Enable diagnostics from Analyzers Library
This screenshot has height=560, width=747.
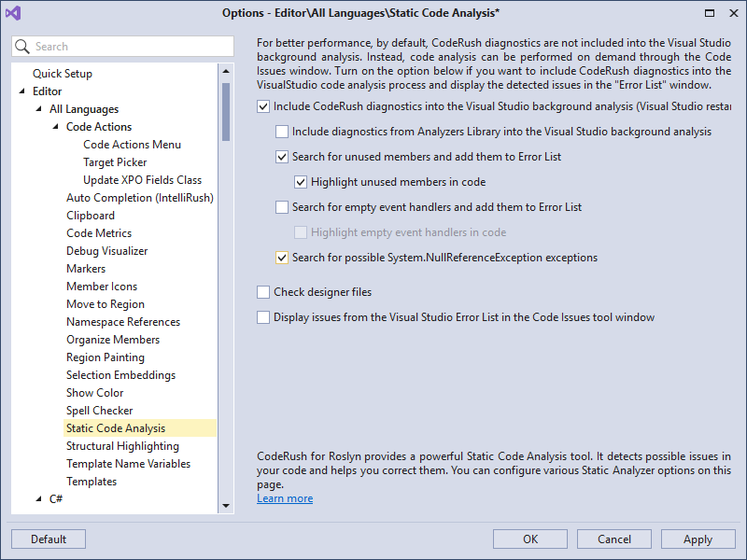pos(282,132)
